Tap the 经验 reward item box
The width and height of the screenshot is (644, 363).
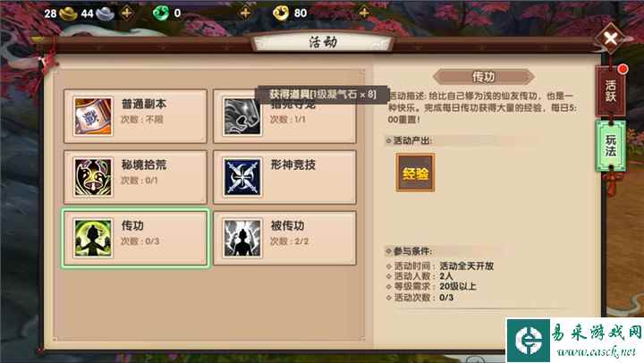[x=415, y=173]
